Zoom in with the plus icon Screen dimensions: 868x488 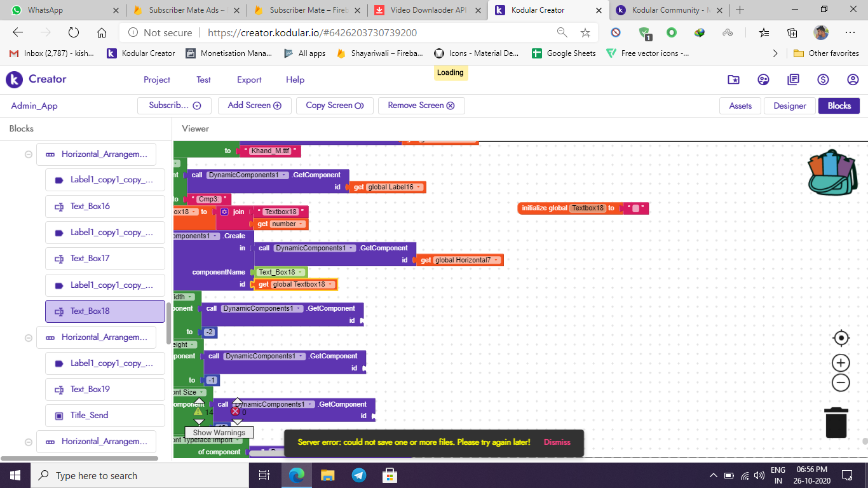(x=841, y=363)
